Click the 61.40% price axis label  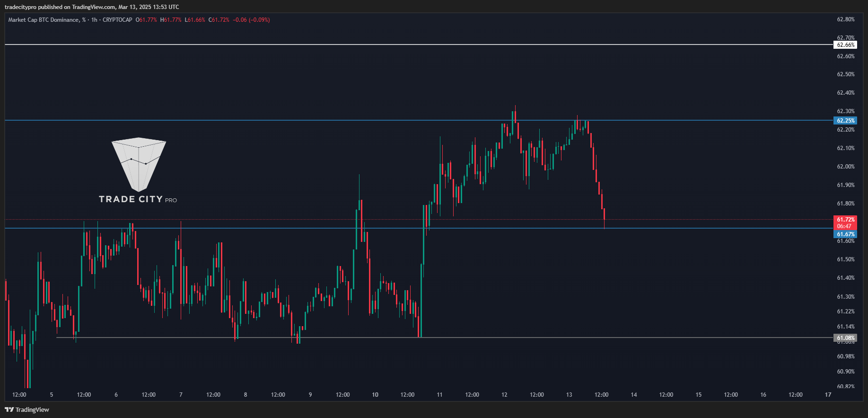click(x=846, y=278)
